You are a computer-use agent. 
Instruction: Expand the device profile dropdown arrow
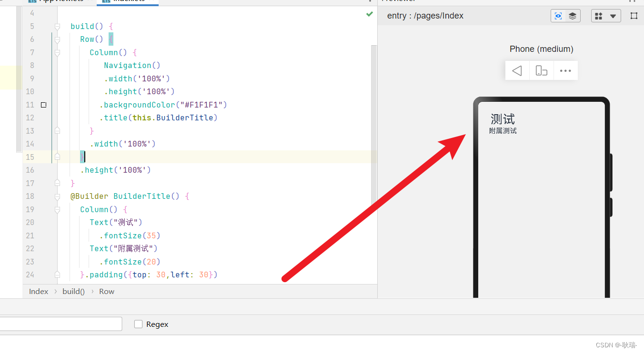click(x=613, y=16)
